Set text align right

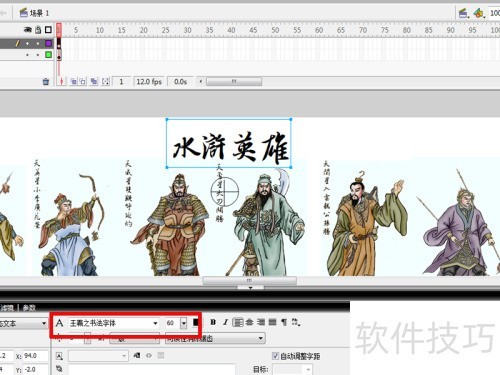coord(261,322)
